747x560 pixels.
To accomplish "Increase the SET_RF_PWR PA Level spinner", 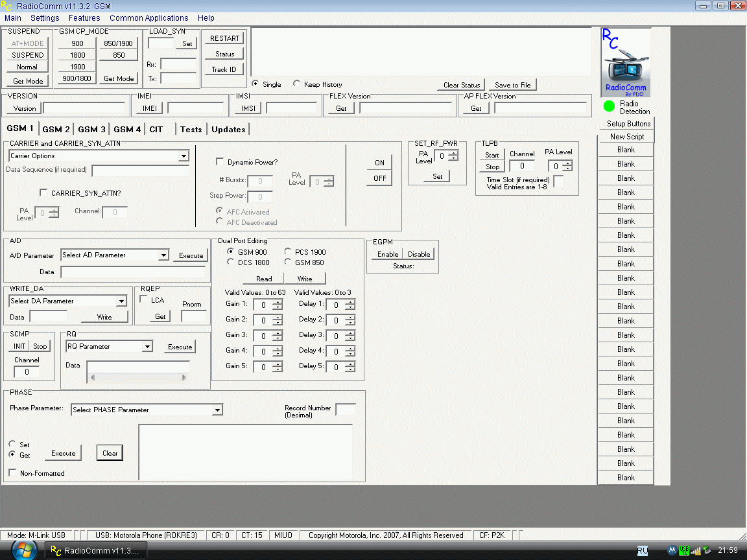I will [x=453, y=153].
